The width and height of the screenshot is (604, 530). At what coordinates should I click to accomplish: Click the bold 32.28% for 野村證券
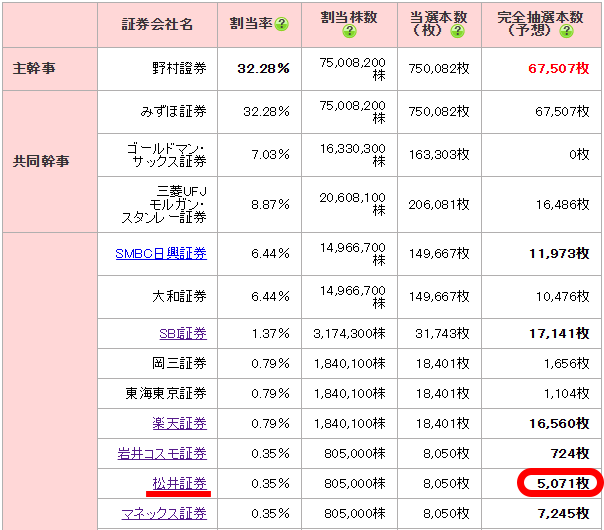263,69
